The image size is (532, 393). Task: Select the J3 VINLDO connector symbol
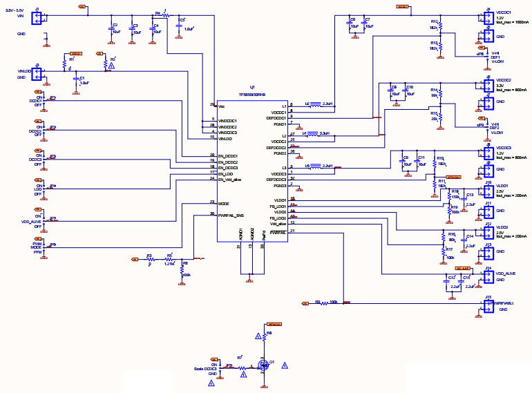click(x=39, y=73)
